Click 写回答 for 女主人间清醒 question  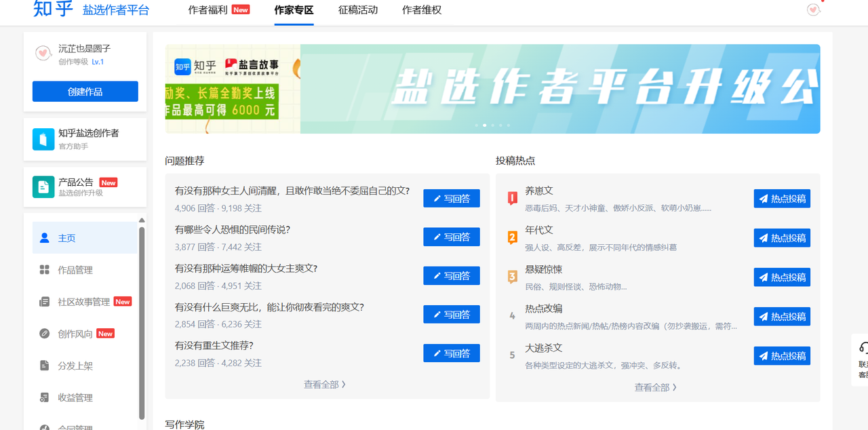coord(452,198)
